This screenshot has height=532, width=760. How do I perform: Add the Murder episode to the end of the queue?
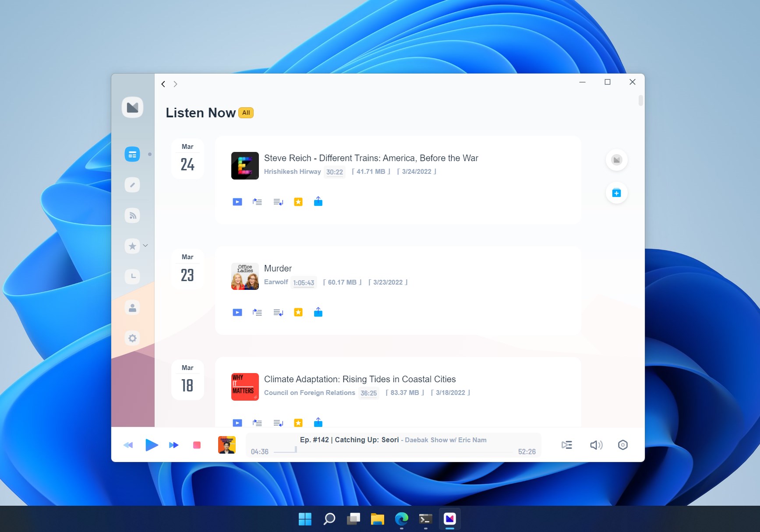tap(278, 312)
